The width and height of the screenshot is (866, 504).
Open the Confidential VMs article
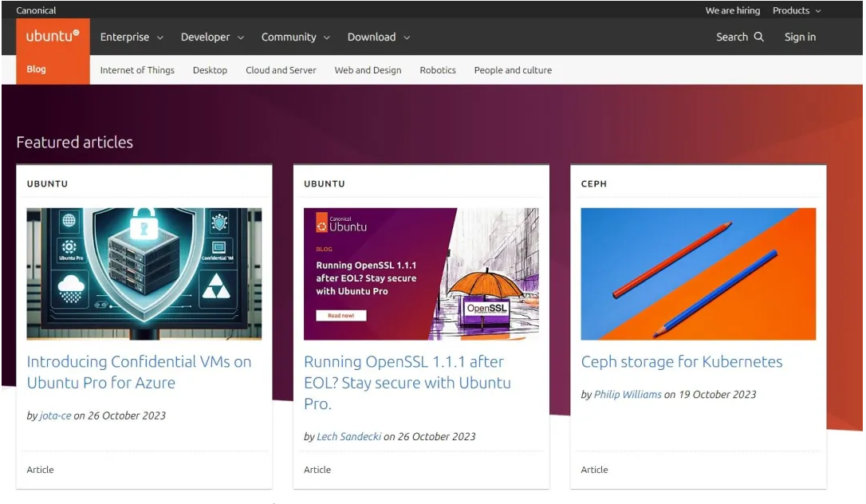point(139,372)
